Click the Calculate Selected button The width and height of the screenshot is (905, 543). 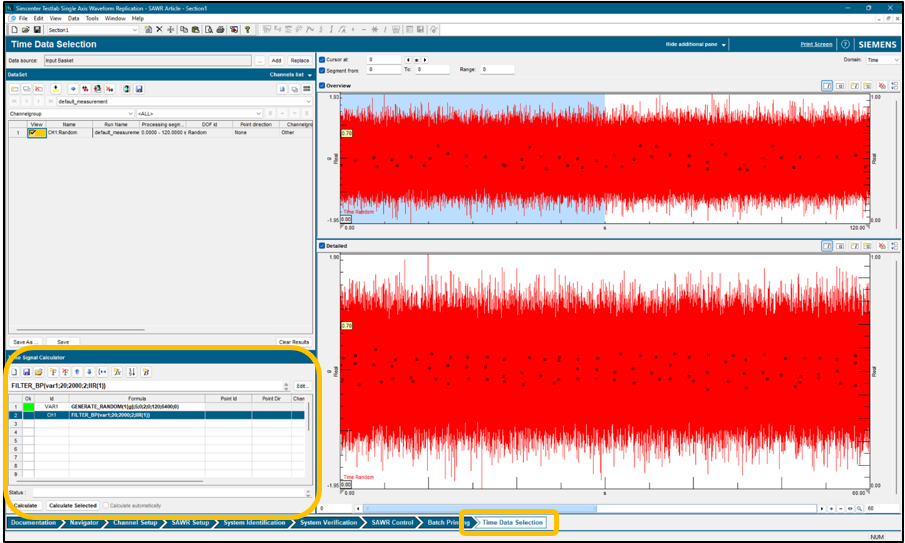pos(73,505)
